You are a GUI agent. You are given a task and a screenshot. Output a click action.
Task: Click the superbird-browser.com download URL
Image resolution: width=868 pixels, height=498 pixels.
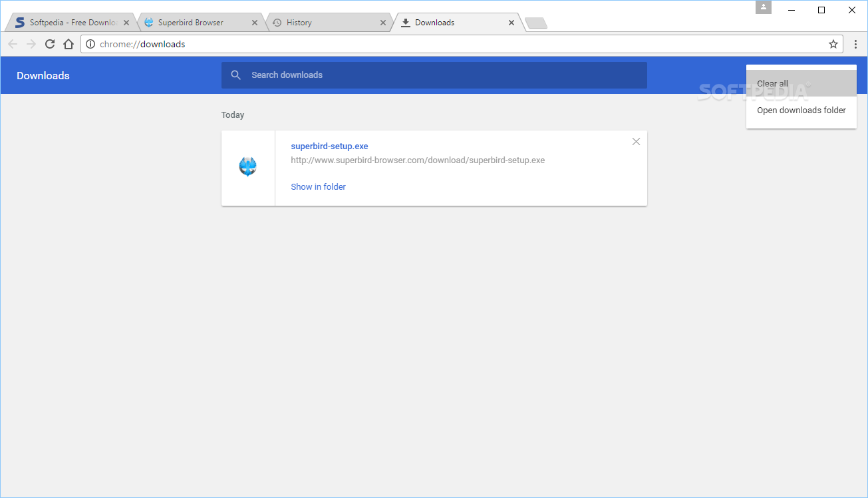coord(418,160)
